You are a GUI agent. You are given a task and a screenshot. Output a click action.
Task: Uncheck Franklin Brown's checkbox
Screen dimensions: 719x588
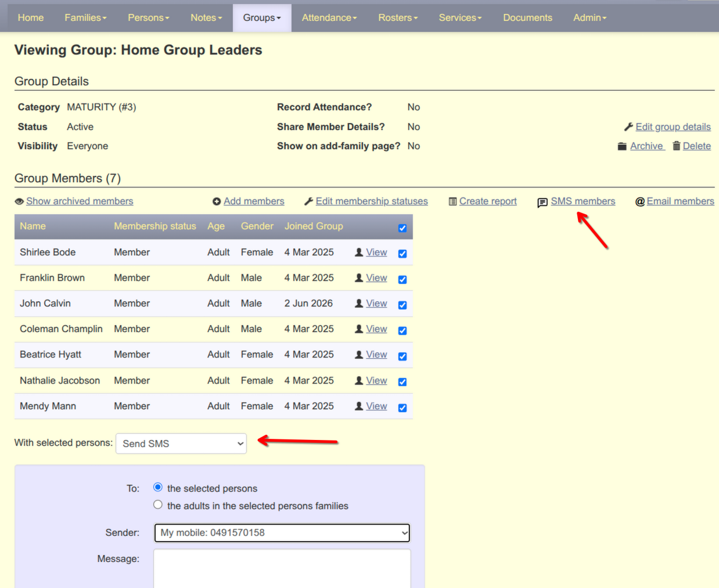tap(402, 279)
